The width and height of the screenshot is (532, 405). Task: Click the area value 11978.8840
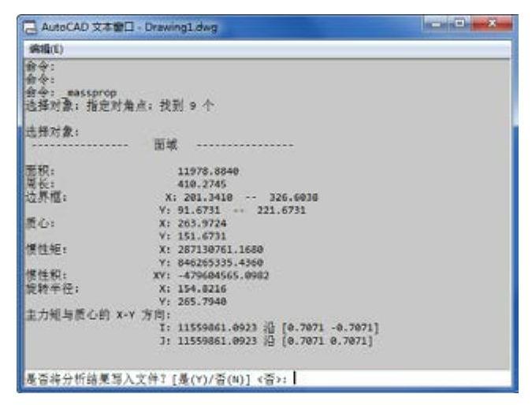[208, 171]
